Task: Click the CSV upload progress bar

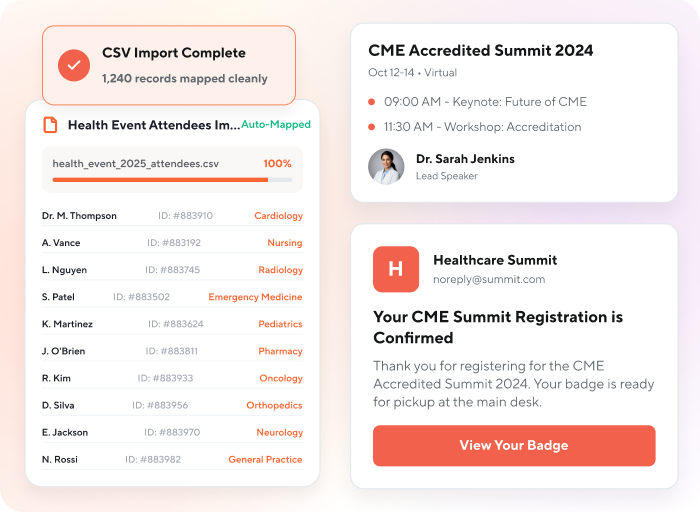Action: coord(172,180)
